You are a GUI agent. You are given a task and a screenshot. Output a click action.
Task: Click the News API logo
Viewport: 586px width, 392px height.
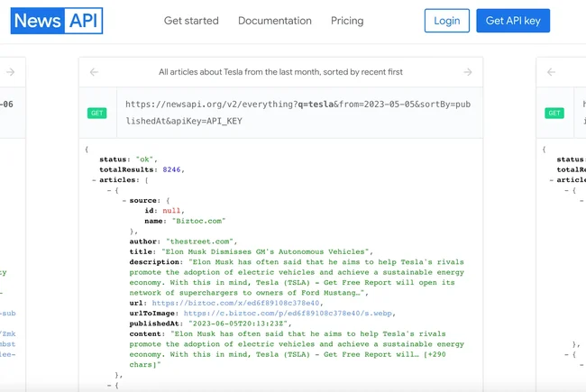(x=57, y=21)
